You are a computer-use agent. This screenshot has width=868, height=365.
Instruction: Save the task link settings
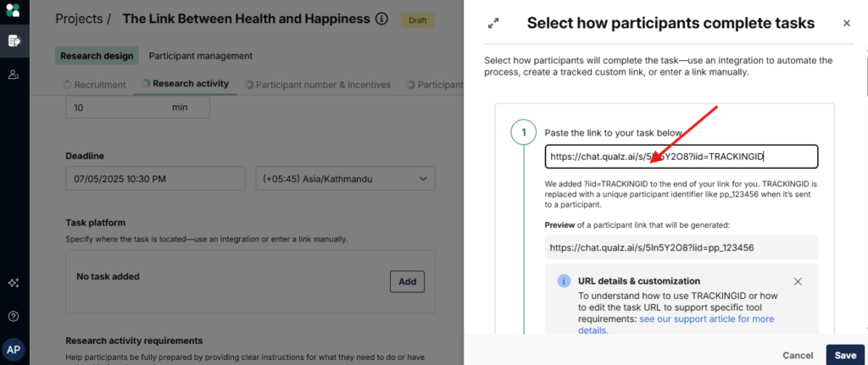point(844,355)
